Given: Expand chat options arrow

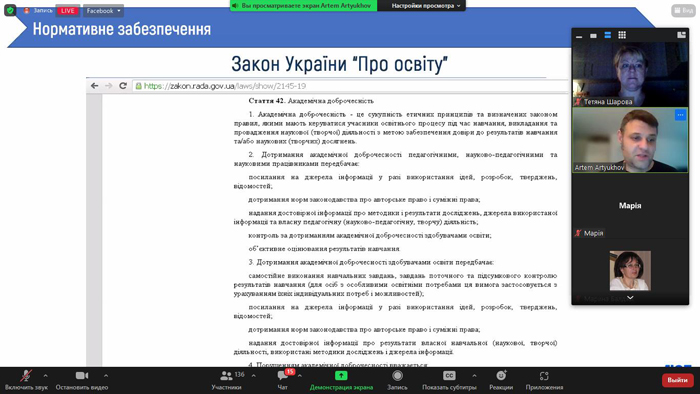Looking at the screenshot, I should tap(300, 376).
